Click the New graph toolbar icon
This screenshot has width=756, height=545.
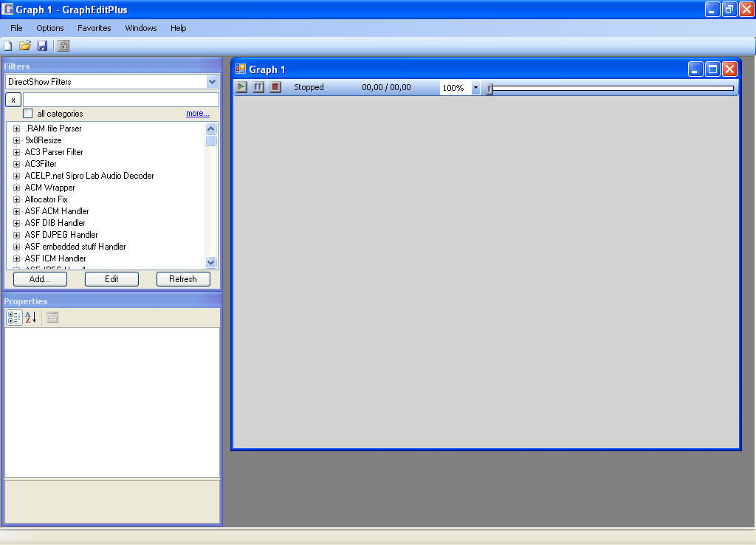pos(7,46)
